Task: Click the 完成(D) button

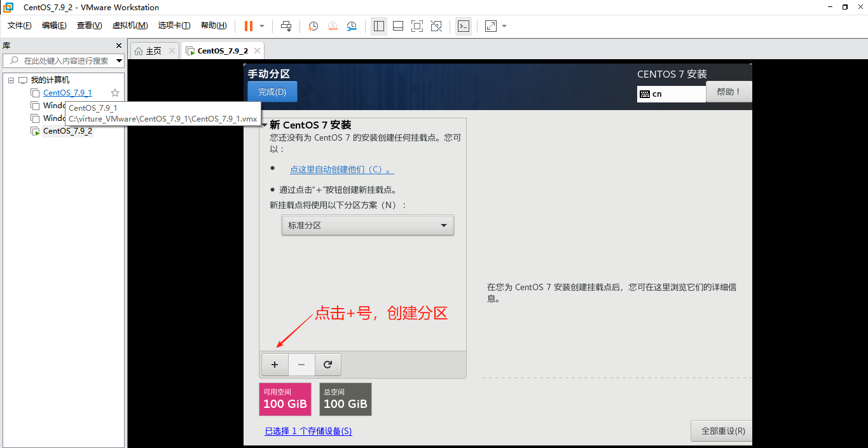Action: tap(272, 92)
